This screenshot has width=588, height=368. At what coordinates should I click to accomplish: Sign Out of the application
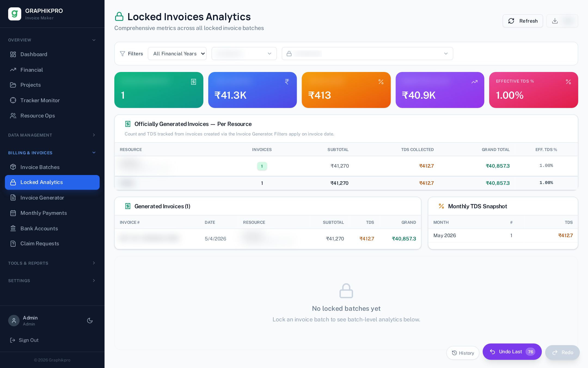[x=24, y=340]
